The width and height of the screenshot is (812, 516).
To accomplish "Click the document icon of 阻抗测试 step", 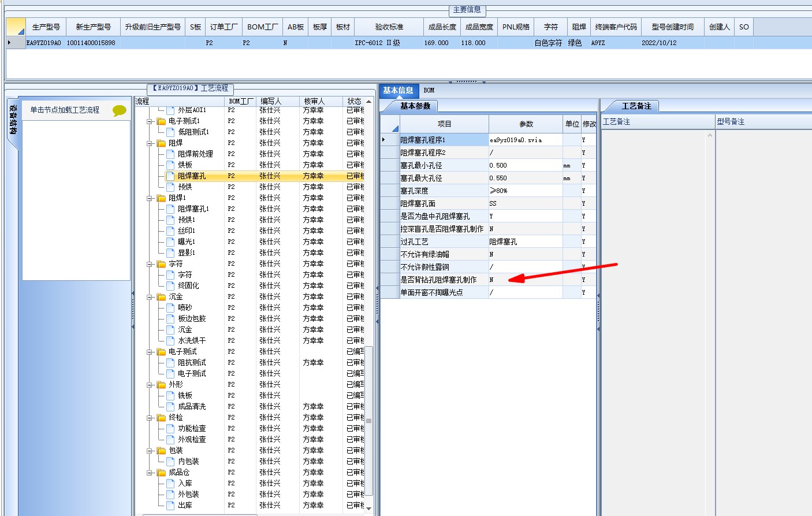I will (x=170, y=363).
